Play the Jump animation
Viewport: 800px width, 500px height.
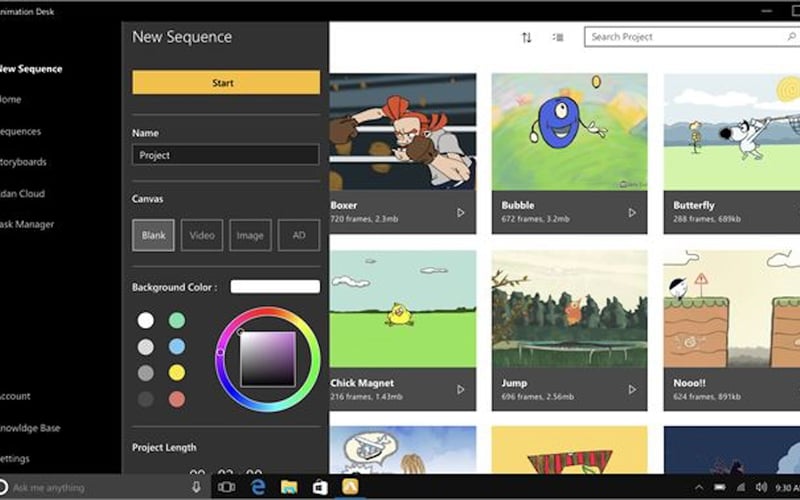(x=632, y=389)
